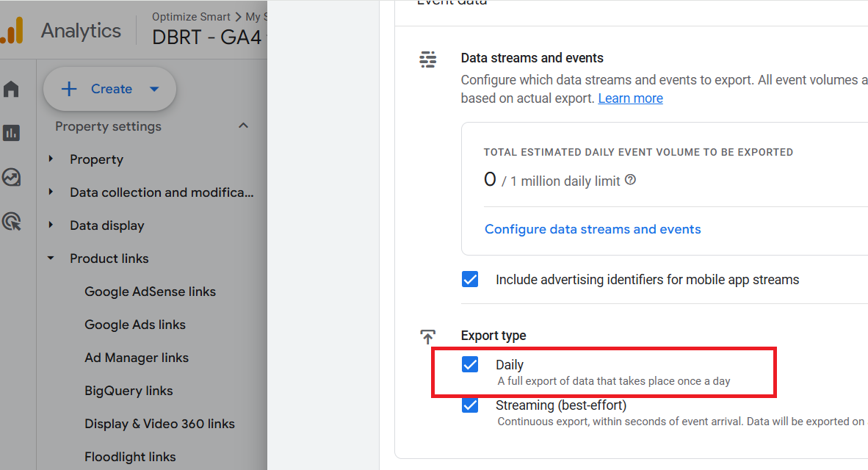Toggle Include advertising identifiers checkbox
Screen dimensions: 868x470
click(x=470, y=279)
